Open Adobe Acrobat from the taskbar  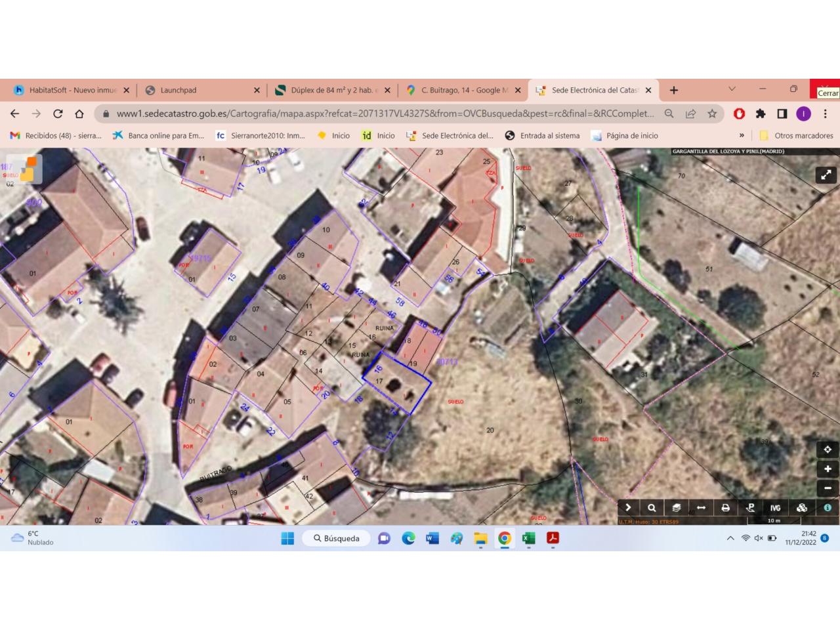click(553, 538)
